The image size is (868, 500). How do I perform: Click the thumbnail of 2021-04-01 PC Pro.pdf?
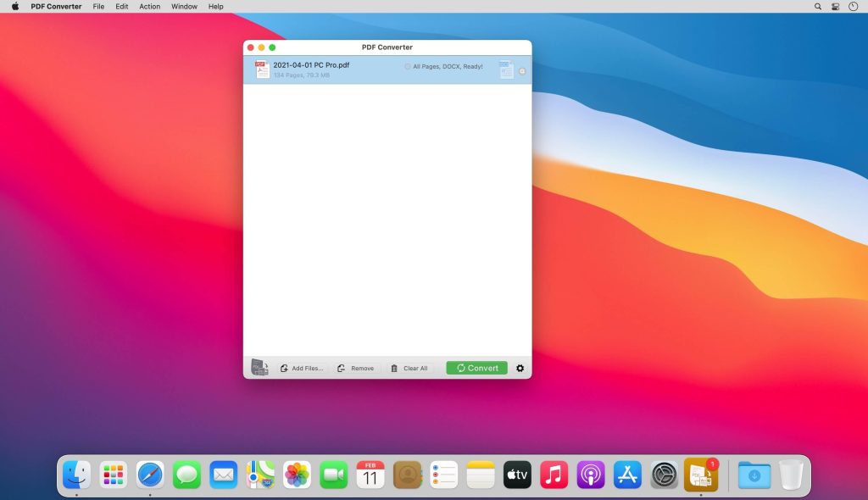(262, 69)
